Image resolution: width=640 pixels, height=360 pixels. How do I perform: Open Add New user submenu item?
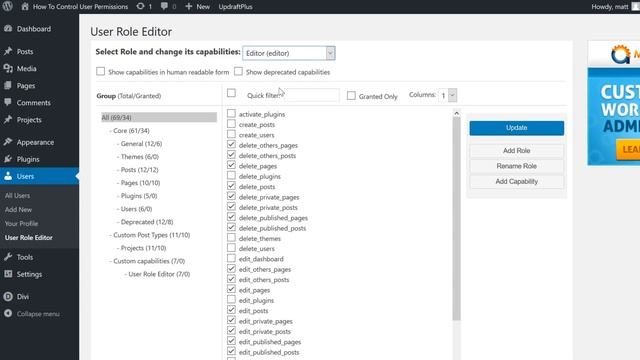pos(18,209)
